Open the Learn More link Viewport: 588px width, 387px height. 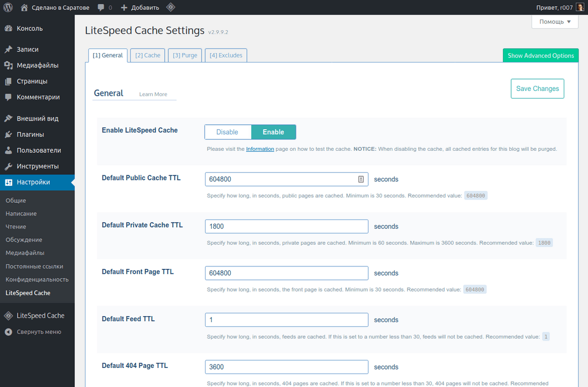click(x=153, y=94)
